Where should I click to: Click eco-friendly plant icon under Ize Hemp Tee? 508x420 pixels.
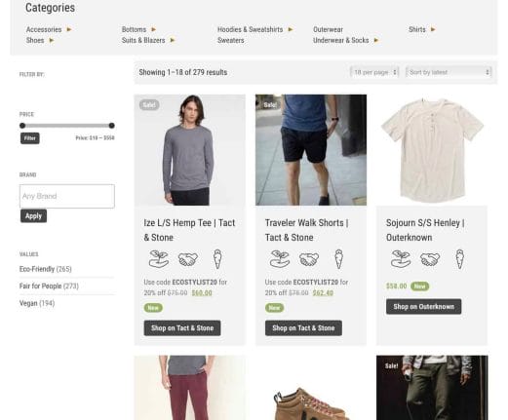159,259
